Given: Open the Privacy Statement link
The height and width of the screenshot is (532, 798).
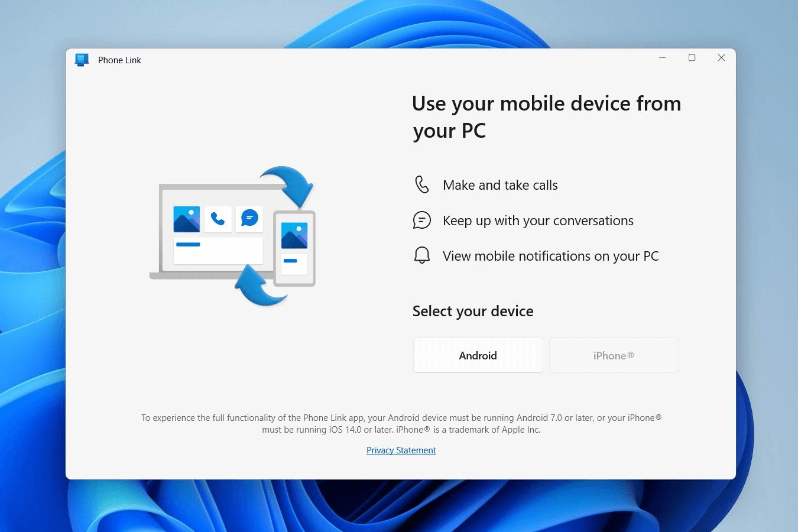Looking at the screenshot, I should pos(401,450).
